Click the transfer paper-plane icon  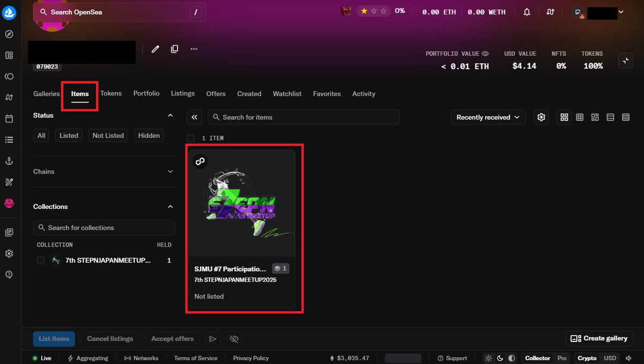click(x=213, y=339)
